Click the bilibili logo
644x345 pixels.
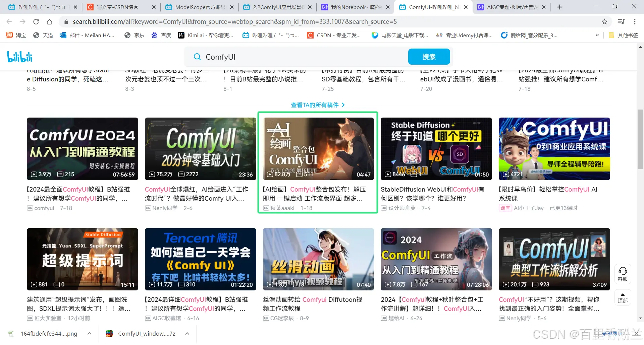pos(19,57)
